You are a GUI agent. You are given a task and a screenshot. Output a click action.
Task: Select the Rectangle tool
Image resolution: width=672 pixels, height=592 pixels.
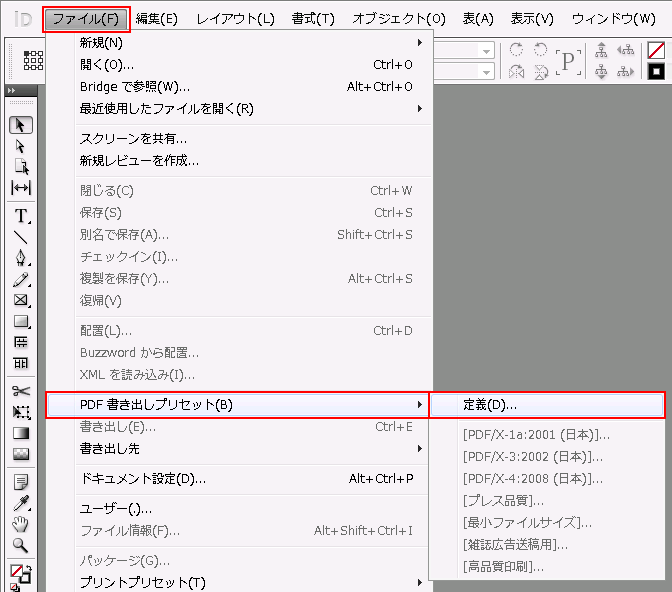pos(21,321)
